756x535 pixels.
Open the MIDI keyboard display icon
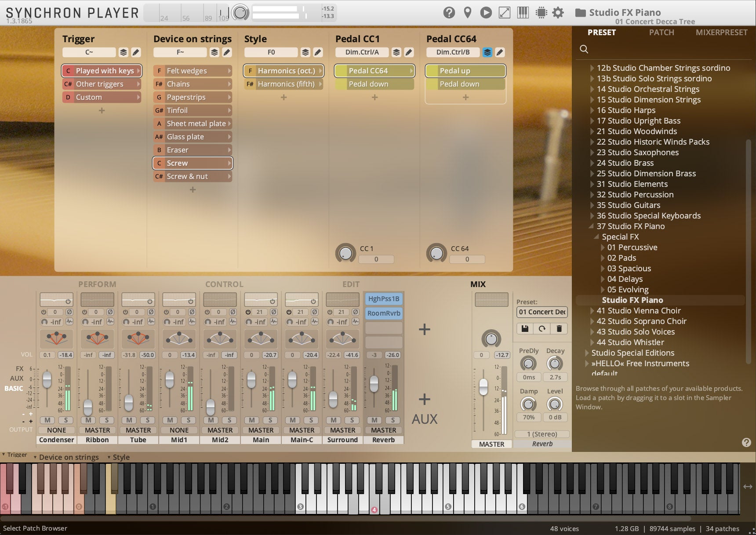[x=523, y=12]
